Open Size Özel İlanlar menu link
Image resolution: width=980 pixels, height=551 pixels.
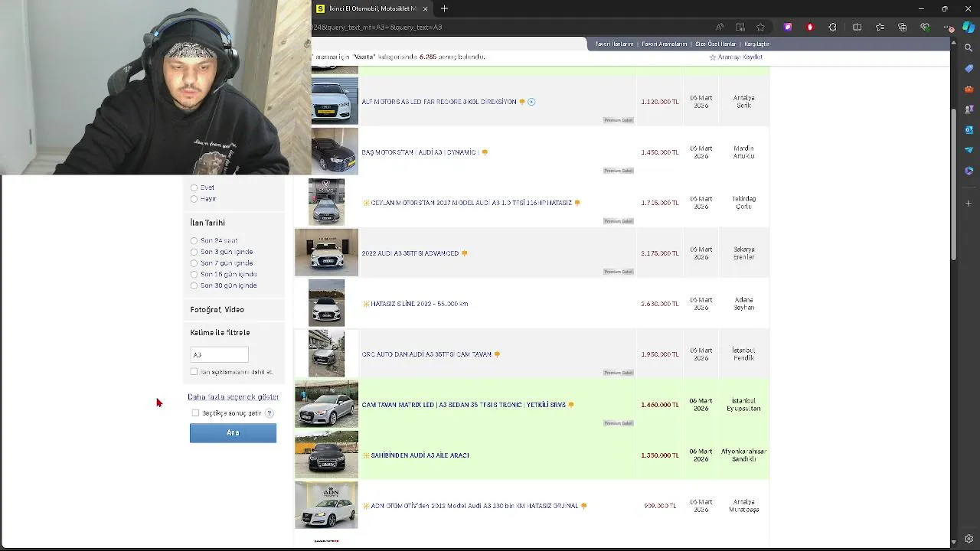point(716,44)
